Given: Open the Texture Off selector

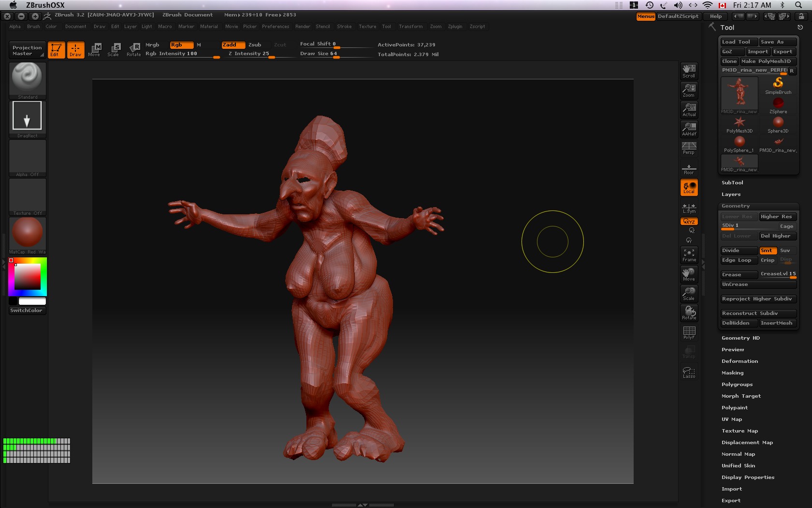Looking at the screenshot, I should (28, 196).
